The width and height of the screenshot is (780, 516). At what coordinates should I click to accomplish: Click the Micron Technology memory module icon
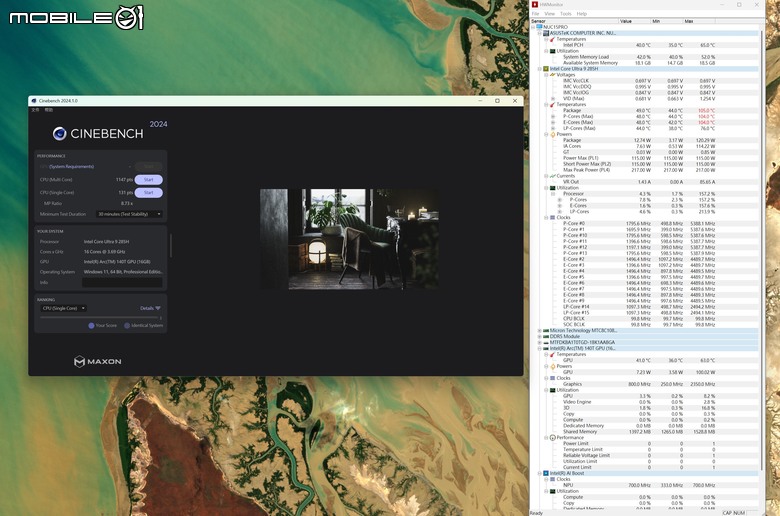tap(546, 330)
